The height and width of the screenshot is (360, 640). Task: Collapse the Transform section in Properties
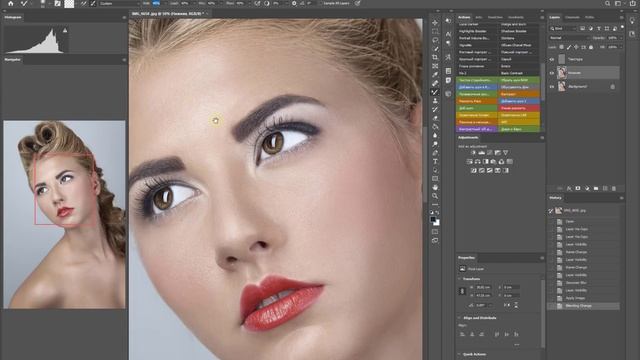pos(459,279)
